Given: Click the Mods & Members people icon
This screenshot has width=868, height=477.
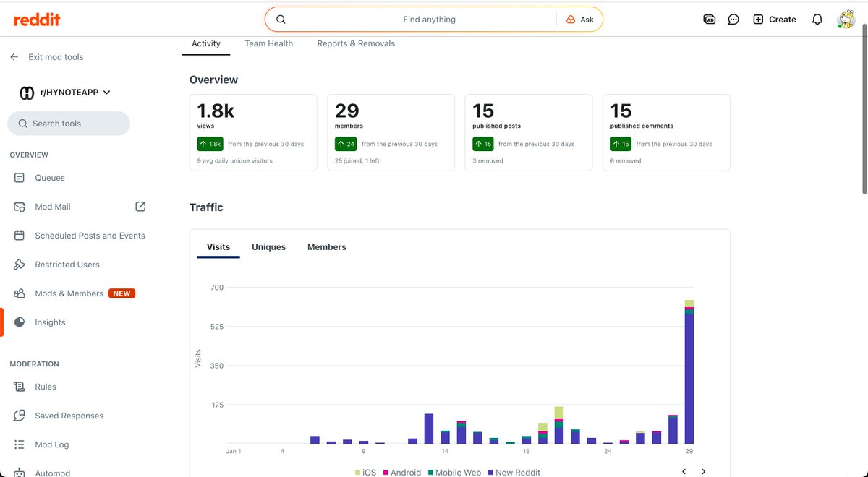Looking at the screenshot, I should [20, 293].
